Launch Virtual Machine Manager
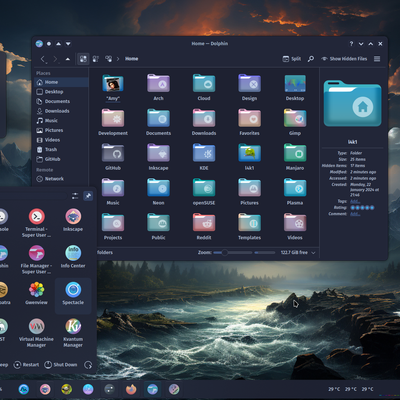This screenshot has width=400, height=400. tap(36, 333)
